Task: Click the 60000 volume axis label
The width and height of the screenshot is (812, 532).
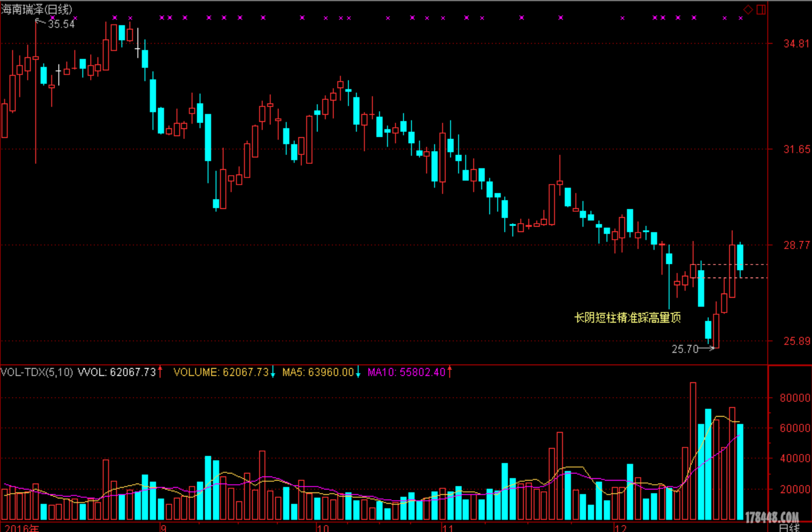Action: tap(795, 428)
